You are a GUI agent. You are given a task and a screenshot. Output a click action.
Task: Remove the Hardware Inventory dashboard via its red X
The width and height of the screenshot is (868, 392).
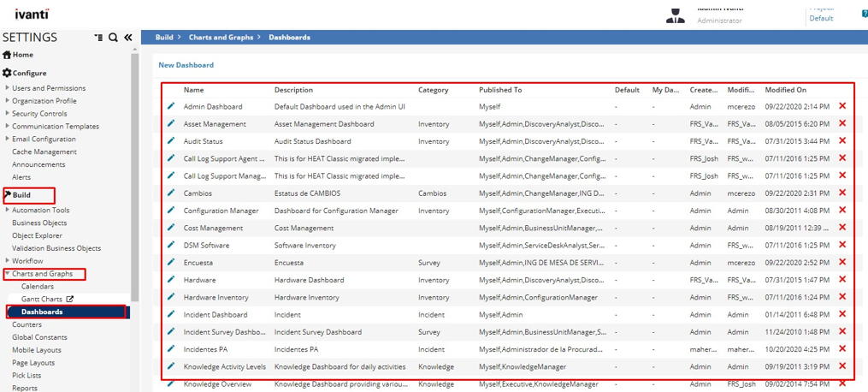pos(842,297)
